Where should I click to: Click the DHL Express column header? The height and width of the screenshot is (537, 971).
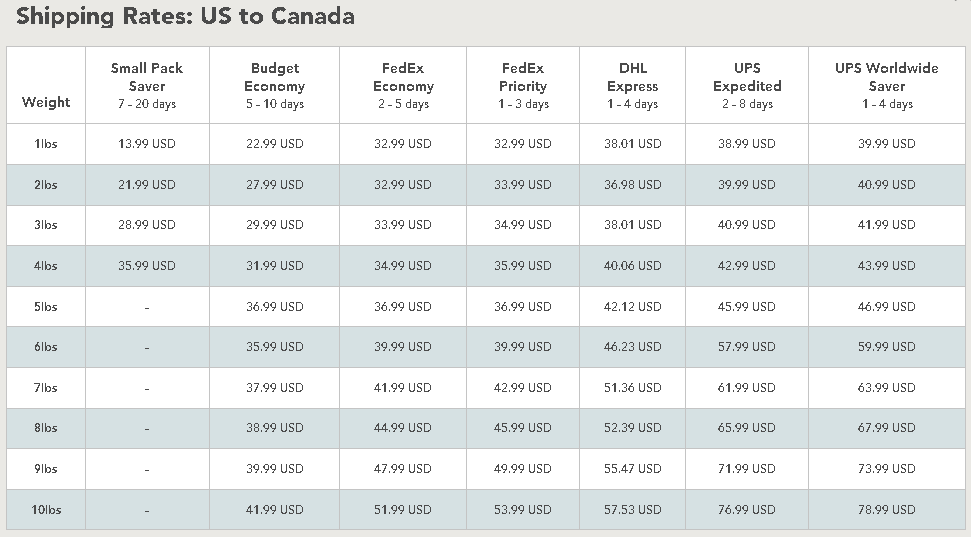click(x=633, y=85)
